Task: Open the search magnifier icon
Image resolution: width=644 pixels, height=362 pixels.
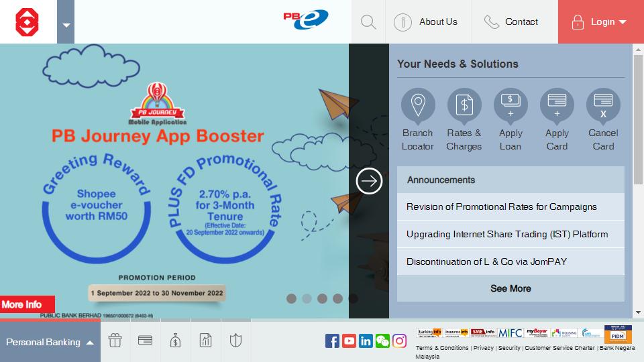Action: point(368,21)
